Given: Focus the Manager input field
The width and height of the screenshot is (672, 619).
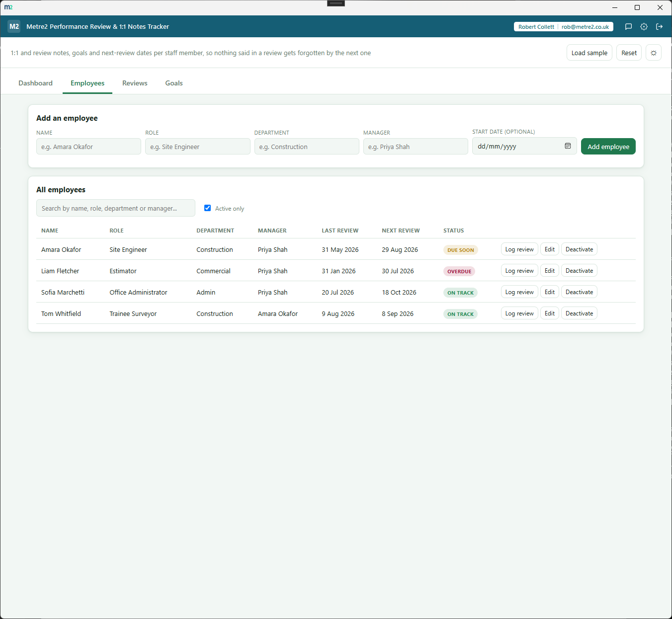Looking at the screenshot, I should click(416, 147).
